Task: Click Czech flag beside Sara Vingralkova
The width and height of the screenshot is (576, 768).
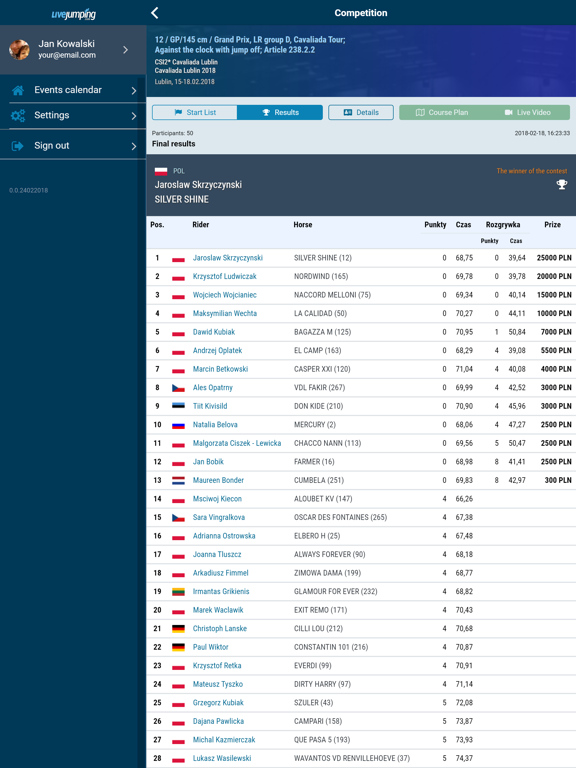Action: (x=178, y=518)
